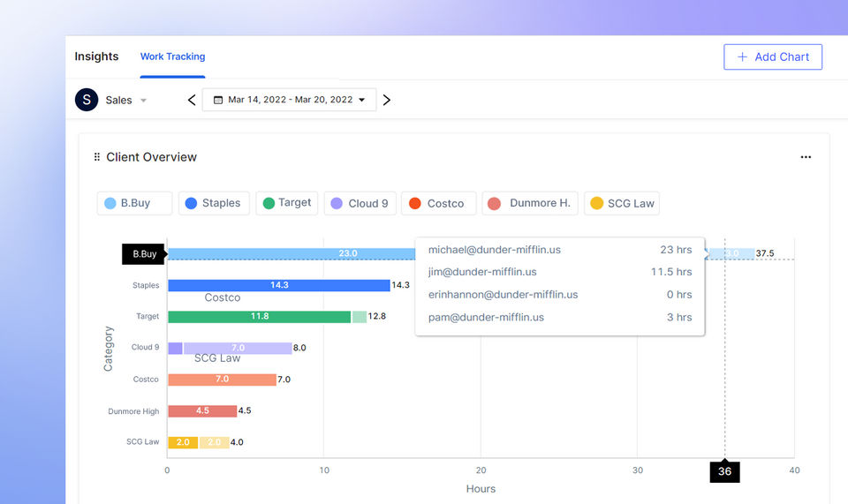The image size is (848, 504).
Task: Click the drag handle beside Client Overview
Action: pos(97,157)
